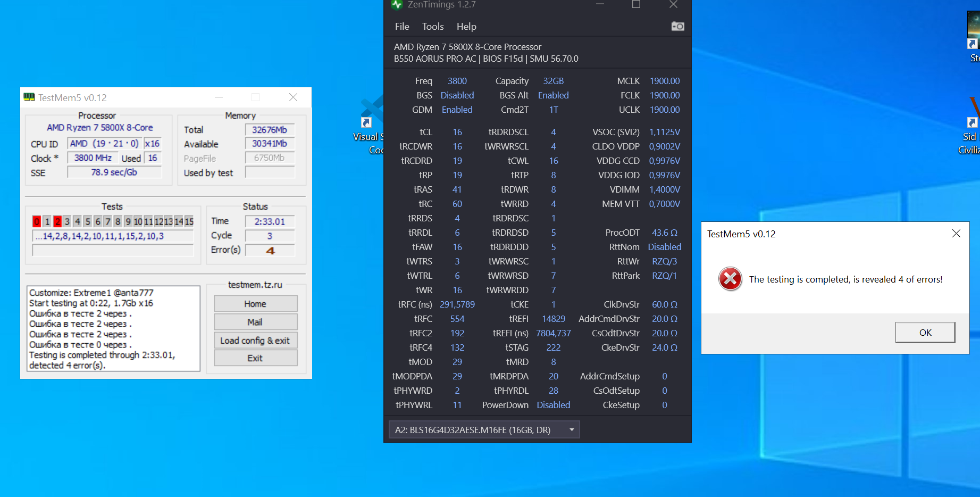Click the test sequence field ending 10,3

click(113, 236)
